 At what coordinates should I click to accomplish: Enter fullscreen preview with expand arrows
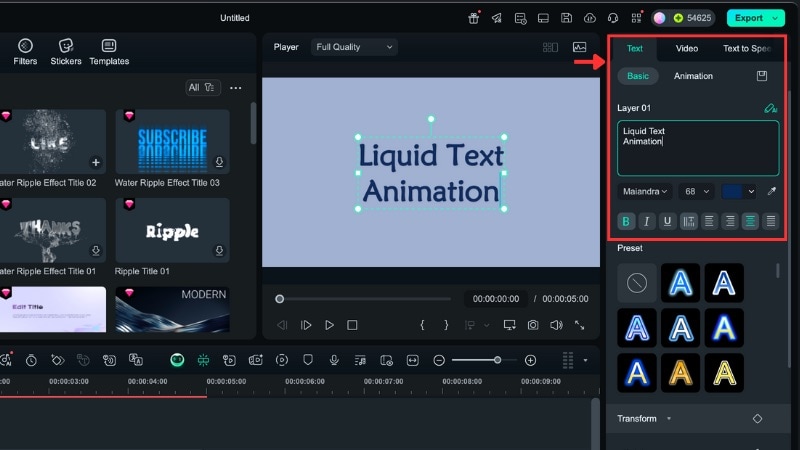pyautogui.click(x=580, y=325)
